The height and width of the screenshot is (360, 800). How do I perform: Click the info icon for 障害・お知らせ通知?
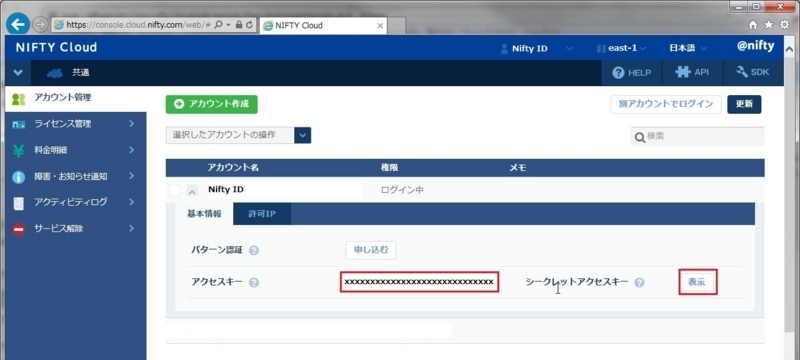coord(19,177)
